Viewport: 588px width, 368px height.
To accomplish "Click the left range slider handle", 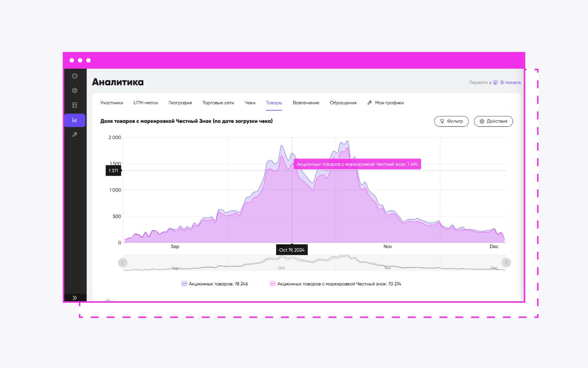I will [123, 262].
